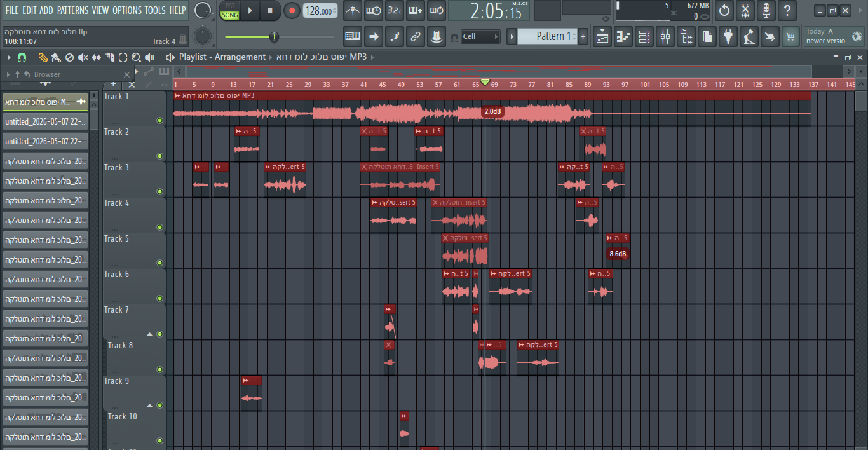Open the Playlist - Arrangement breadcrumb
This screenshot has width=868, height=450.
222,57
